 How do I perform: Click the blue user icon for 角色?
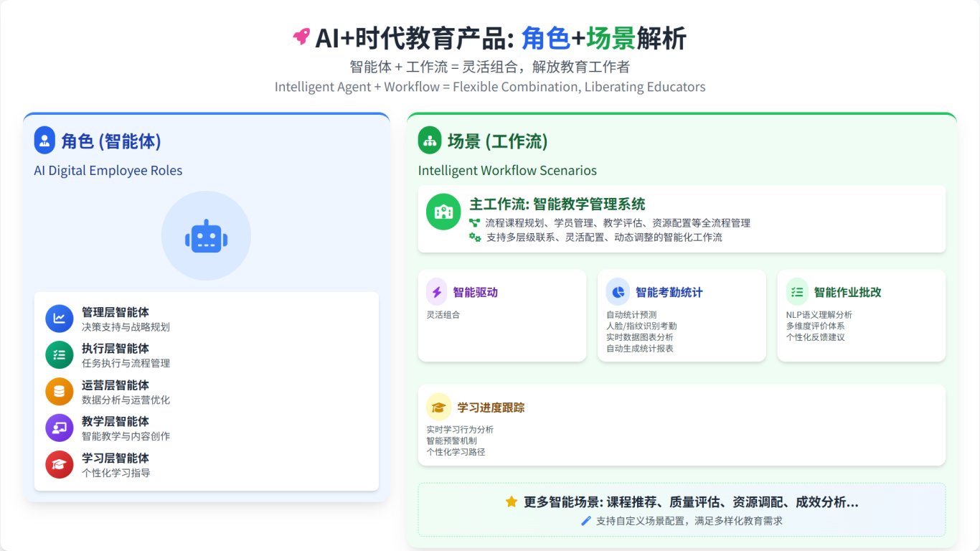(x=44, y=141)
